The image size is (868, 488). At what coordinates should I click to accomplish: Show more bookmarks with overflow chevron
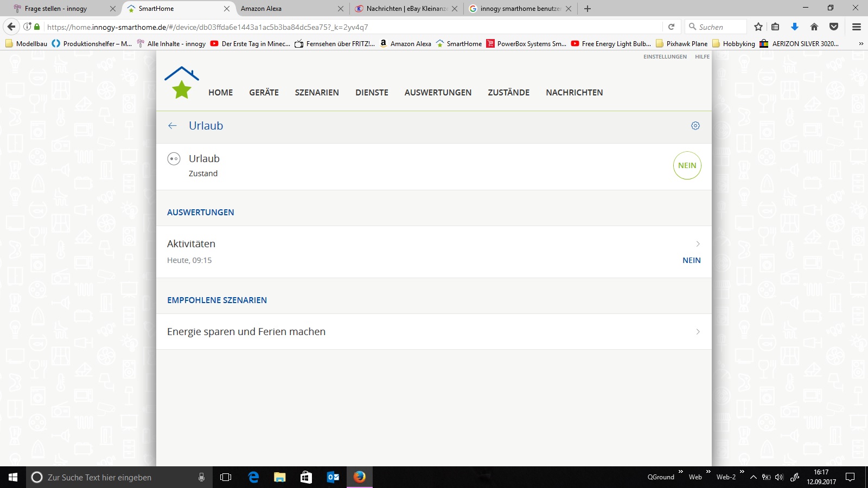(x=860, y=44)
